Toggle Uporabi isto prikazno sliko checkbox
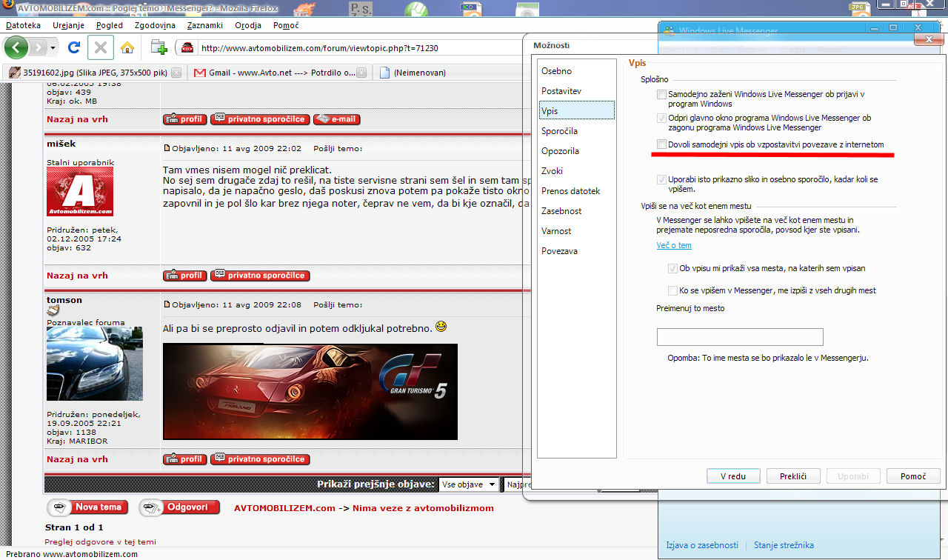Screen dimensions: 948x560 [x=661, y=180]
